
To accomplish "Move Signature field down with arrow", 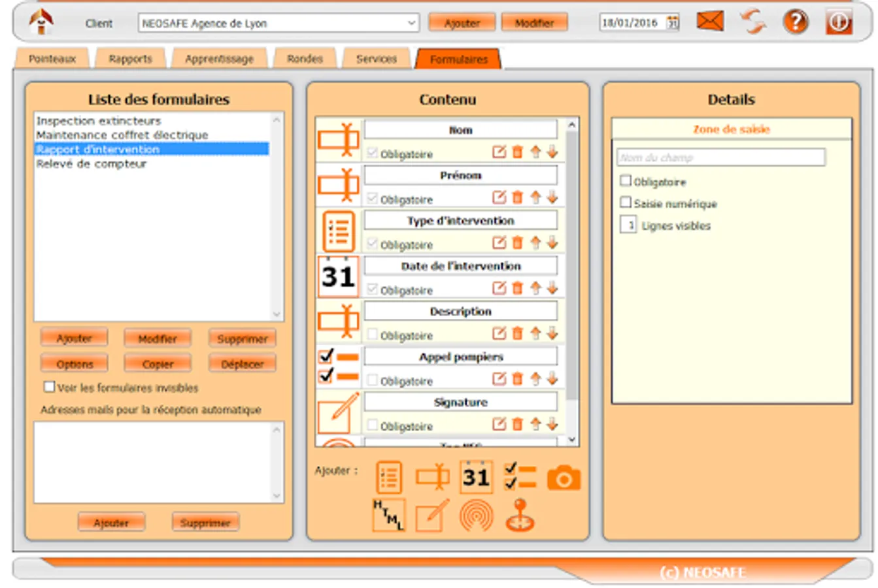I will point(552,424).
